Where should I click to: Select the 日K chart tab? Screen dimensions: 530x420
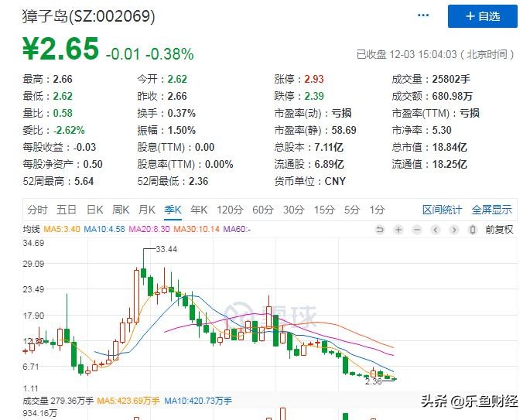94,210
